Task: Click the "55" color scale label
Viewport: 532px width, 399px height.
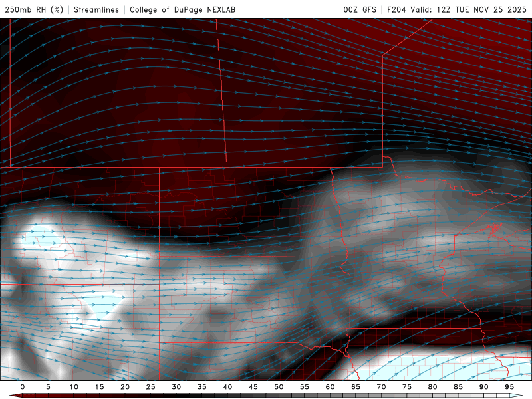Action: pyautogui.click(x=305, y=387)
